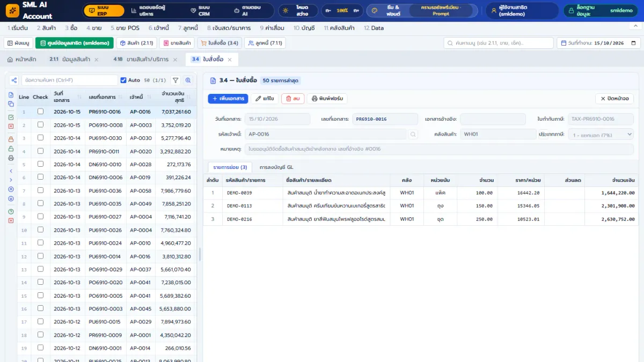Click the green smldemo demo data center button
Image resolution: width=644 pixels, height=362 pixels.
75,43
